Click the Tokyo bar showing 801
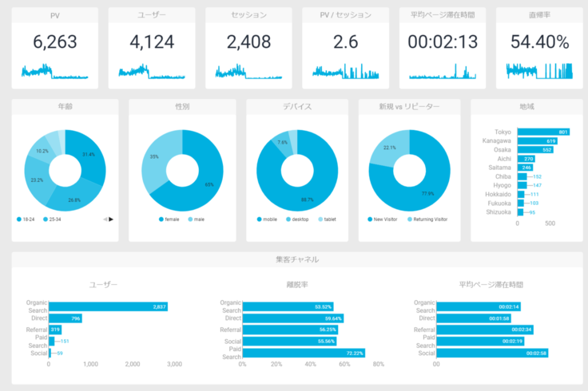The height and width of the screenshot is (391, 588). click(x=543, y=132)
